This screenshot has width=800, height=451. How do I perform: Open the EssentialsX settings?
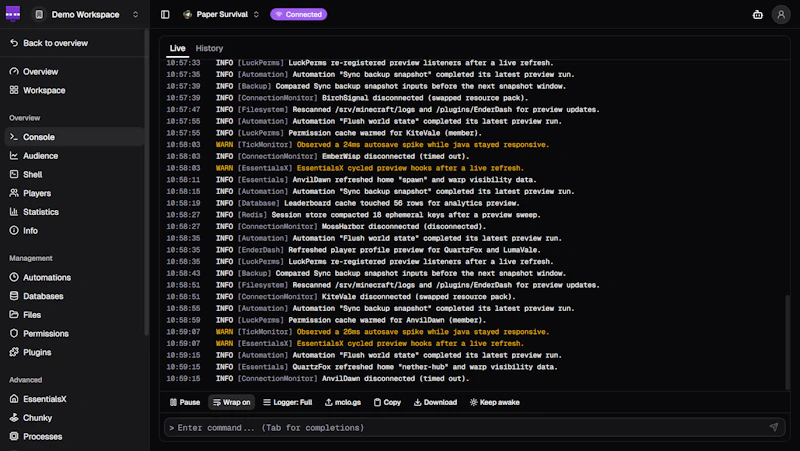point(74,399)
